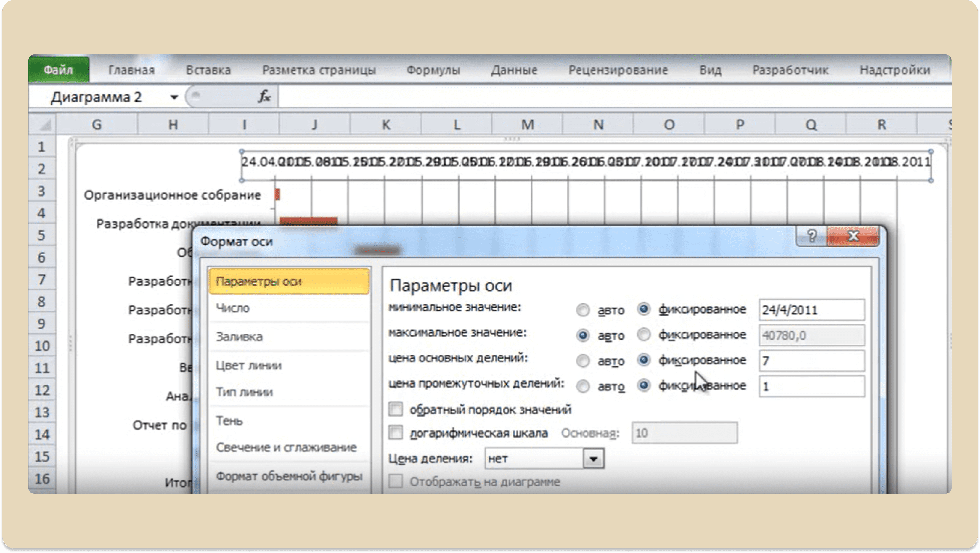Click the Основная base field with 10
Viewport: 980px width, 553px height.
(685, 433)
